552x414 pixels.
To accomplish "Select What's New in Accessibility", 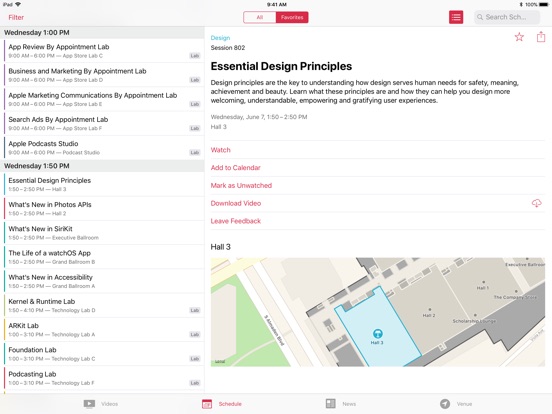I will tap(102, 281).
